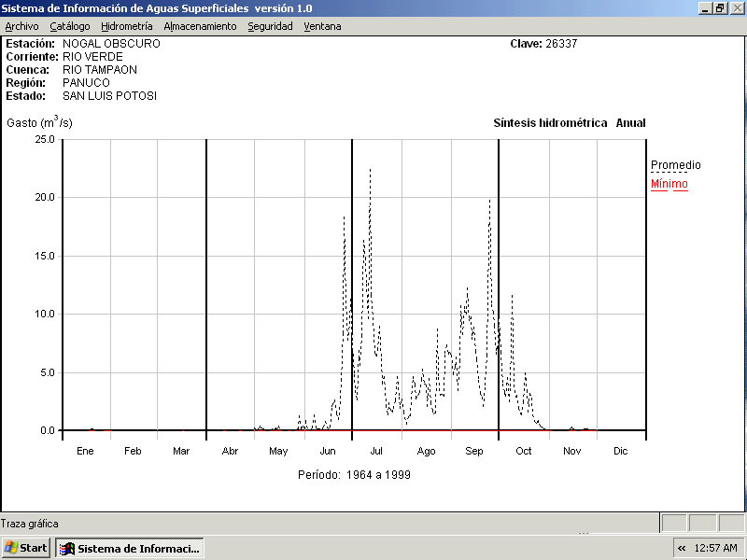This screenshot has height=560, width=747.
Task: Click the Síntesis hidrométrica Anual title
Action: coord(569,123)
